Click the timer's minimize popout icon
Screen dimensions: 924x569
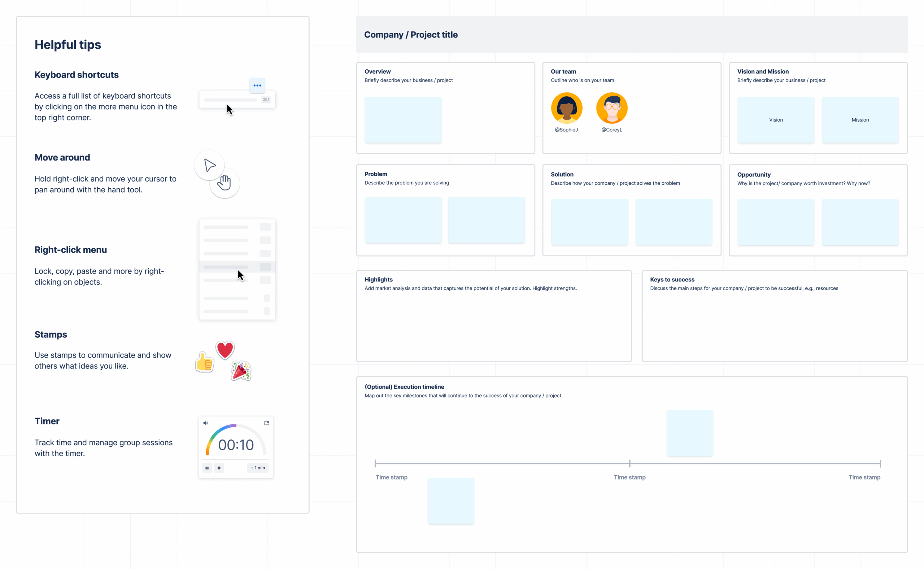coord(267,423)
